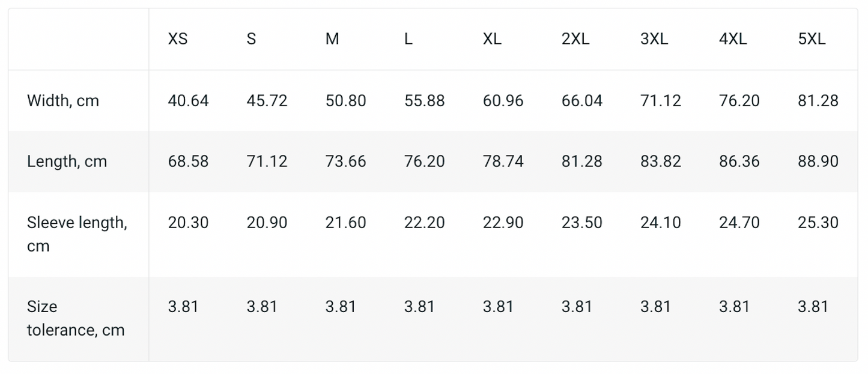The image size is (868, 374).
Task: Click sleeve length value 25.30
Action: tap(818, 223)
